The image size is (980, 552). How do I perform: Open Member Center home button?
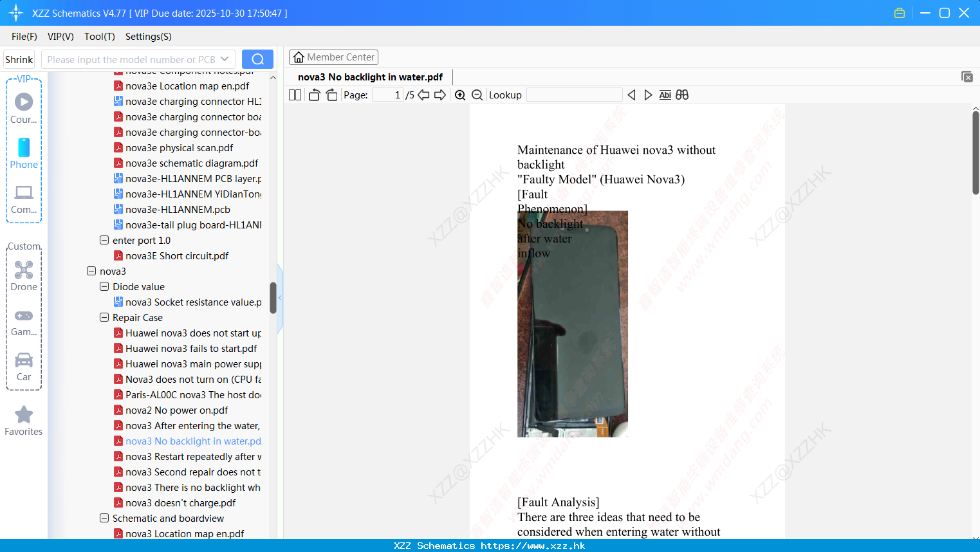pos(333,57)
